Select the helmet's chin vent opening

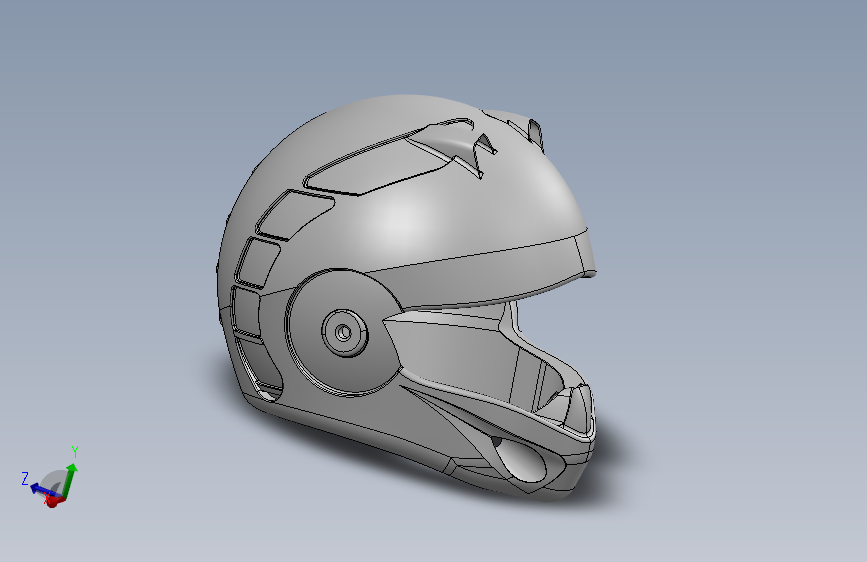520,461
